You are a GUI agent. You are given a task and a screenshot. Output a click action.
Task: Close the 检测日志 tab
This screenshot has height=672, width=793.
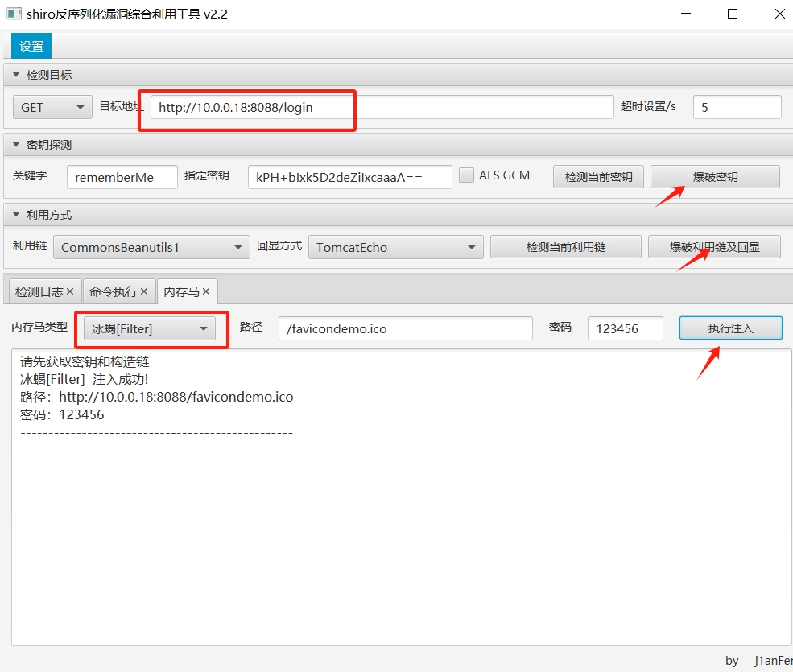coord(70,291)
